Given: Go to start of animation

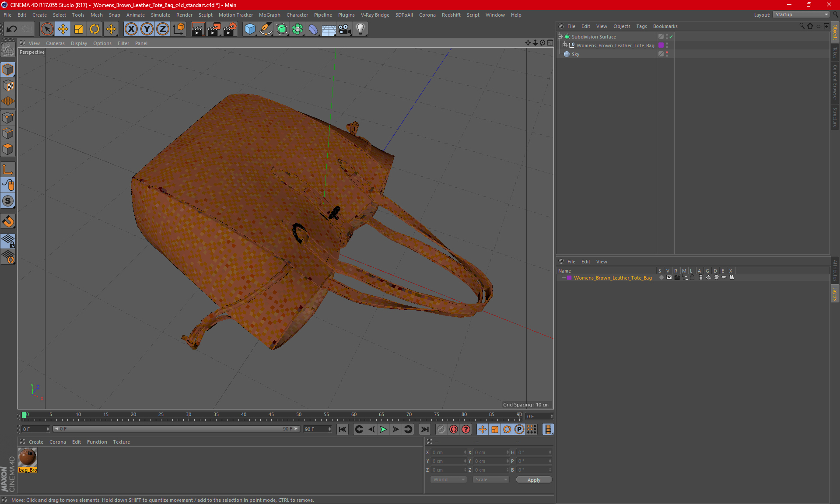Looking at the screenshot, I should click(343, 429).
